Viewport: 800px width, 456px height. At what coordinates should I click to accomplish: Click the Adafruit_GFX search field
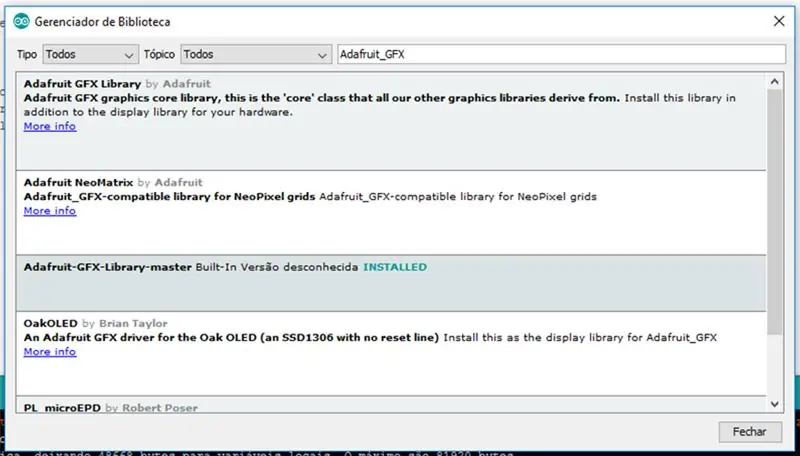click(561, 54)
